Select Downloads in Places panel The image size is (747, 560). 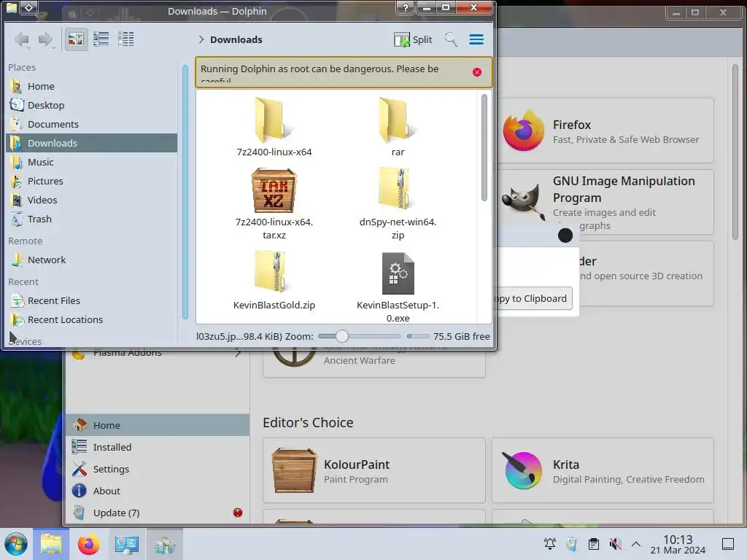click(x=91, y=143)
